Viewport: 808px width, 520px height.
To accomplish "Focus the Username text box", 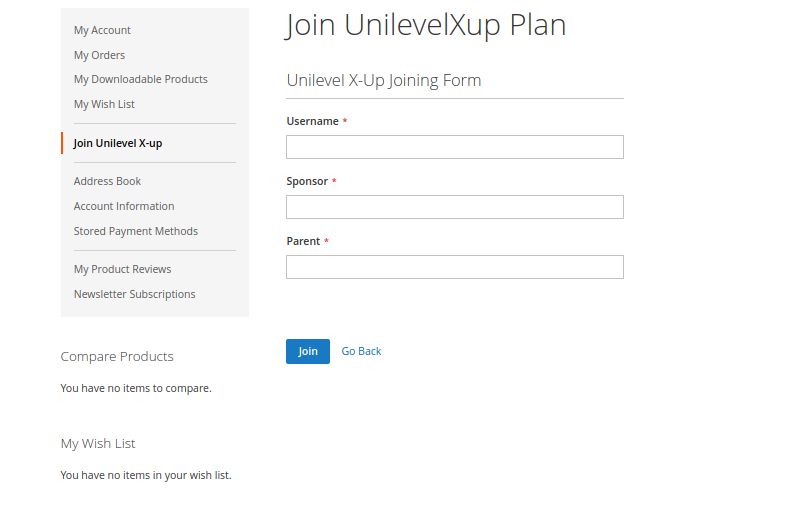I will (454, 147).
